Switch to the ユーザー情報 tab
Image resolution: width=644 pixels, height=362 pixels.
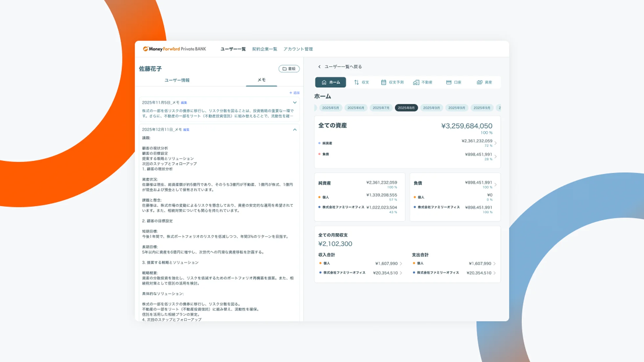coord(177,80)
